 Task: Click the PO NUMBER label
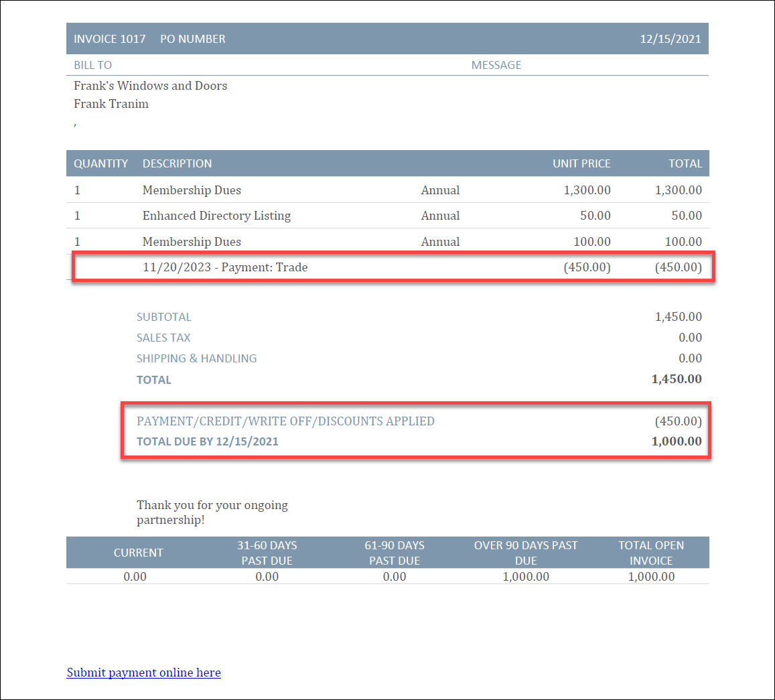click(193, 39)
